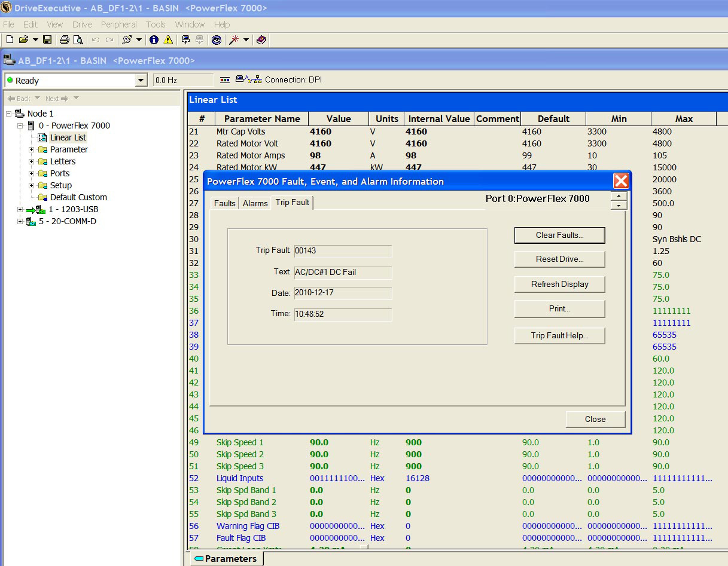The width and height of the screenshot is (728, 566).
Task: Click the 20-COMM-D device icon in tree
Action: tap(31, 221)
